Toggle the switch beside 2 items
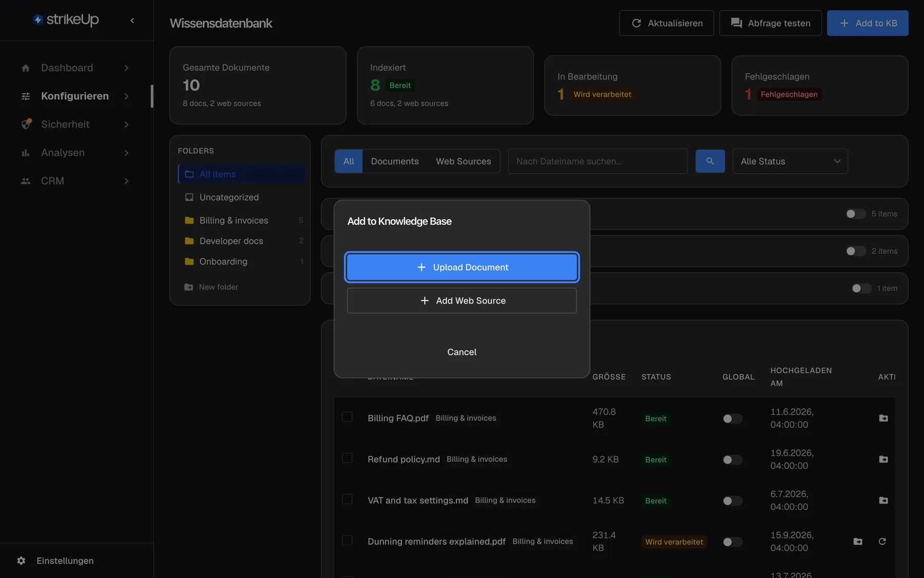Screen dimensions: 924x578 856,251
